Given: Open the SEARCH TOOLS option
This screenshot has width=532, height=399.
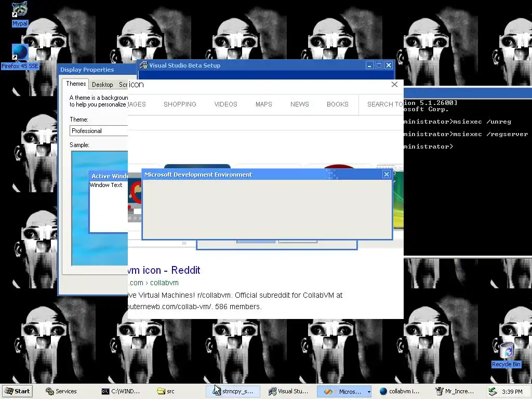Looking at the screenshot, I should click(385, 104).
